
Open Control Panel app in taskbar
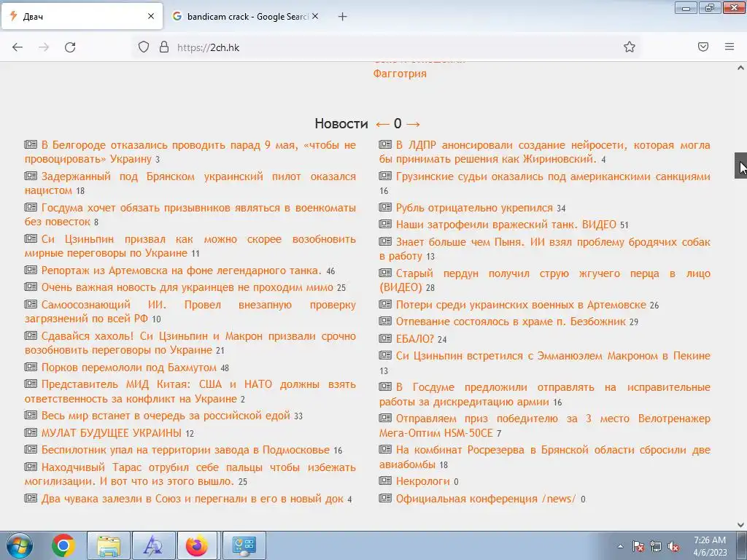click(x=244, y=545)
